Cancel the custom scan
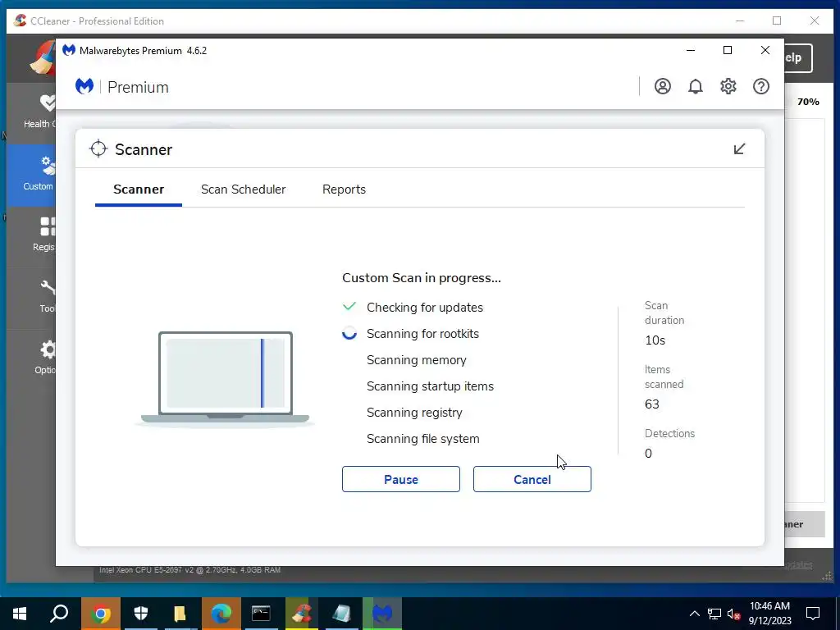840x630 pixels. pyautogui.click(x=532, y=479)
